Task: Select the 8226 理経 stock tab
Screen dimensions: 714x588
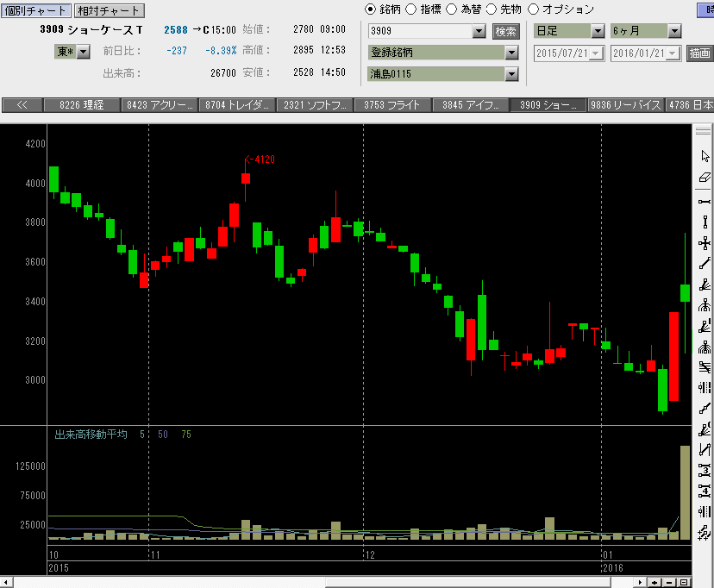Action: 82,105
